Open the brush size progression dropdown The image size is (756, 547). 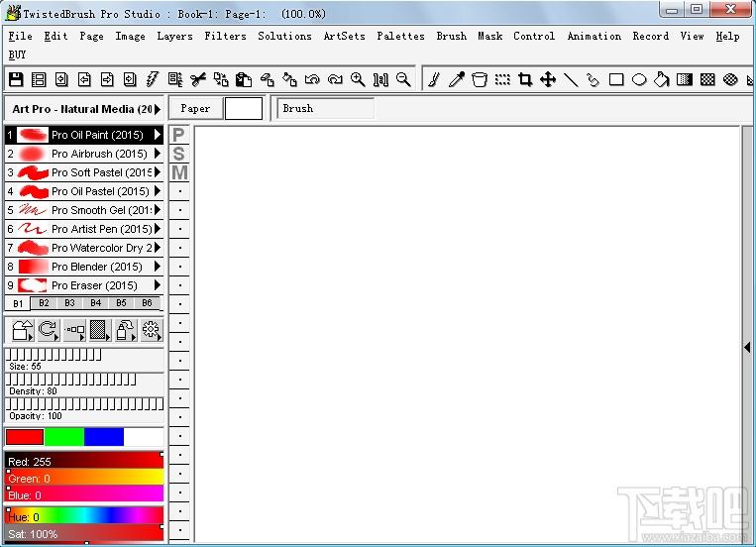pyautogui.click(x=74, y=330)
